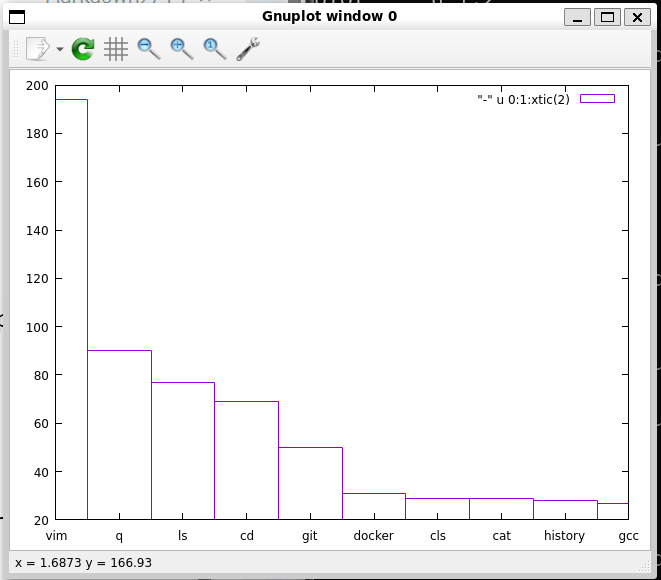Image resolution: width=661 pixels, height=580 pixels.
Task: Autoscale the plot using the magnifier 1 icon
Action: click(x=215, y=49)
